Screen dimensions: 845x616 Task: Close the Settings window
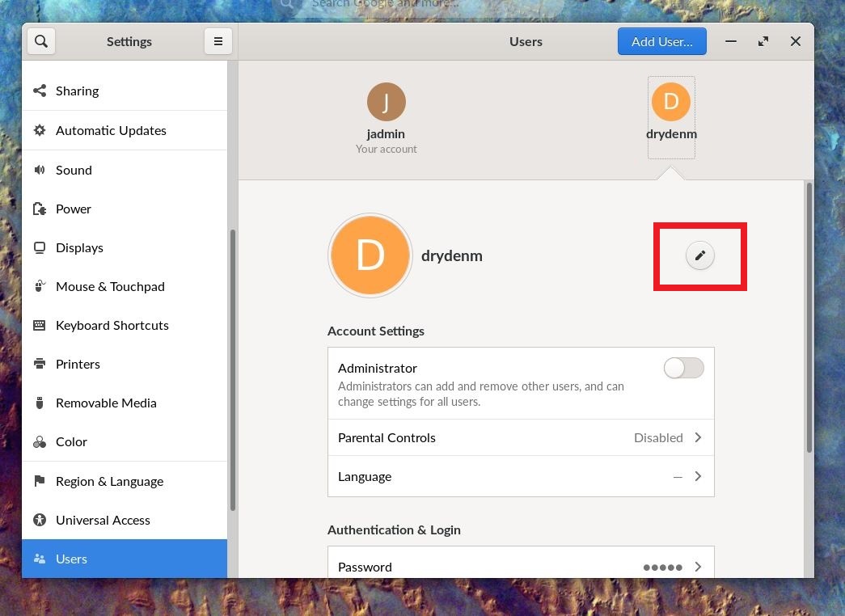[796, 41]
